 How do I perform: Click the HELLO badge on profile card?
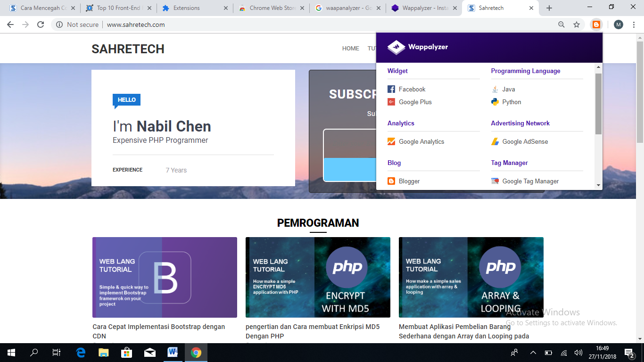pyautogui.click(x=126, y=100)
